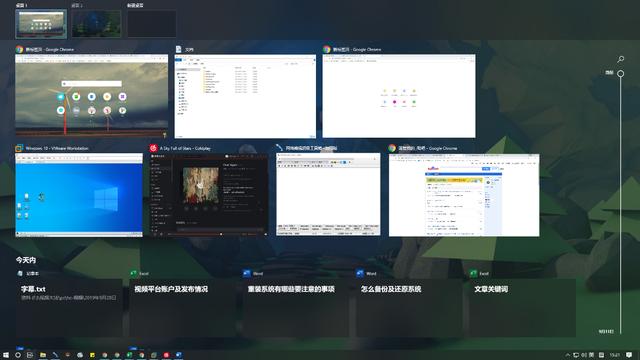Switch to the Desktop 2 thumbnail
This screenshot has height=360, width=640.
click(96, 24)
